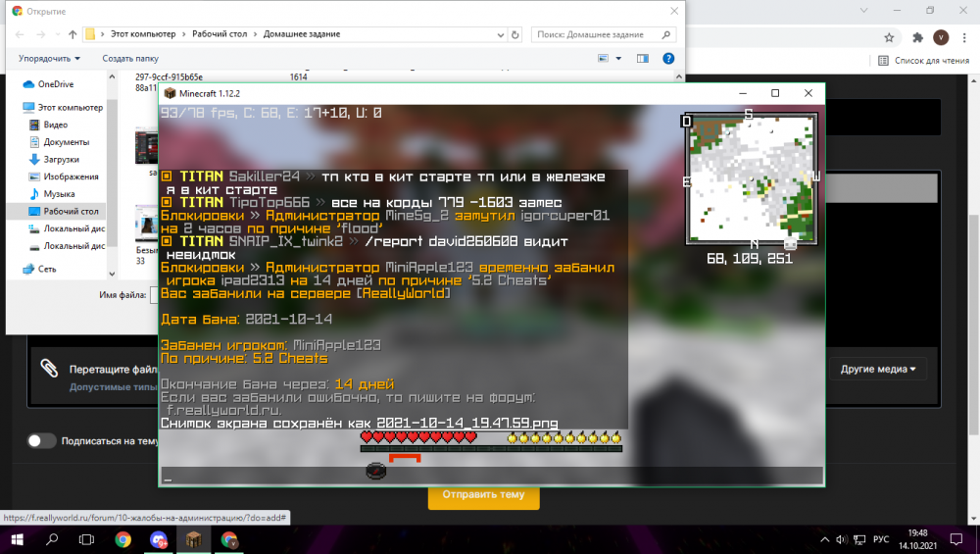980x554 pixels.
Task: Go up one folder level in file dialog
Action: coord(73,34)
